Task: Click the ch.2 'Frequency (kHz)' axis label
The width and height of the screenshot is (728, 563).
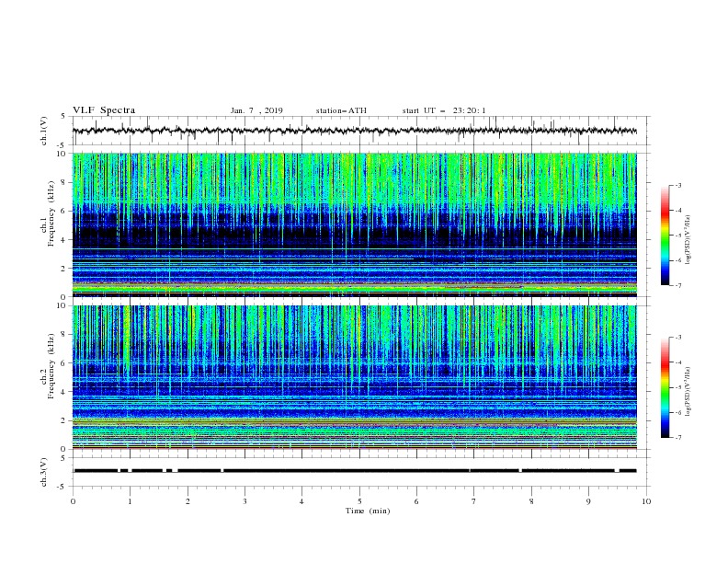Action: (51, 366)
